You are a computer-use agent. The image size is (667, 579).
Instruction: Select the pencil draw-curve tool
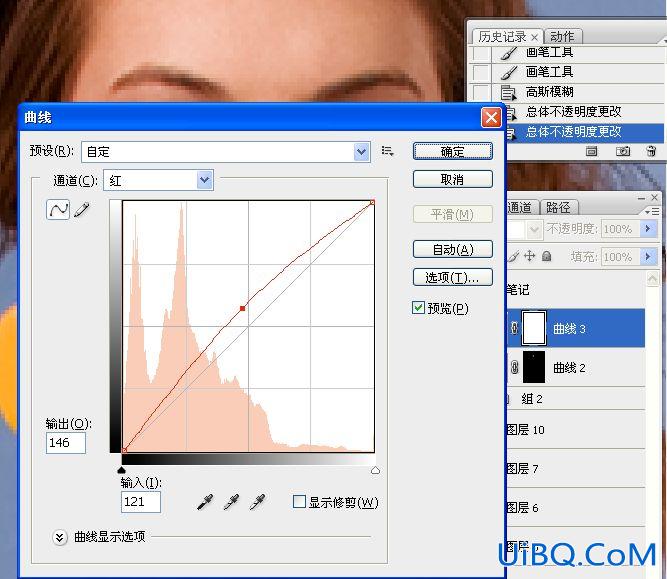point(82,209)
